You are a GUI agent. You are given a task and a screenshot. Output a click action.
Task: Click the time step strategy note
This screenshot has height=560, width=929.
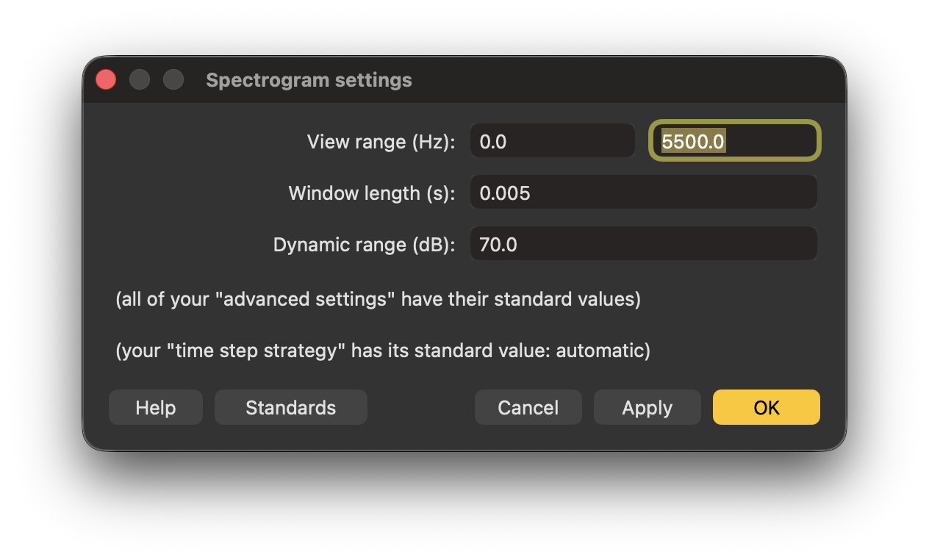tap(382, 351)
